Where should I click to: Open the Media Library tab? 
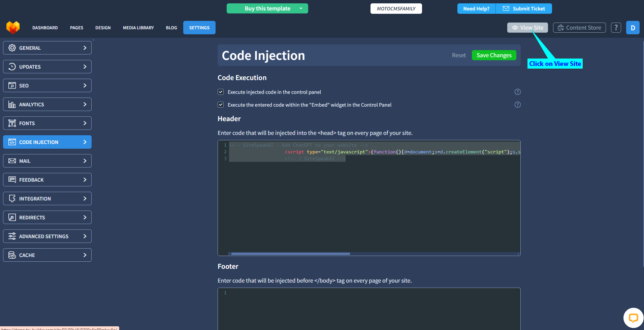click(138, 28)
